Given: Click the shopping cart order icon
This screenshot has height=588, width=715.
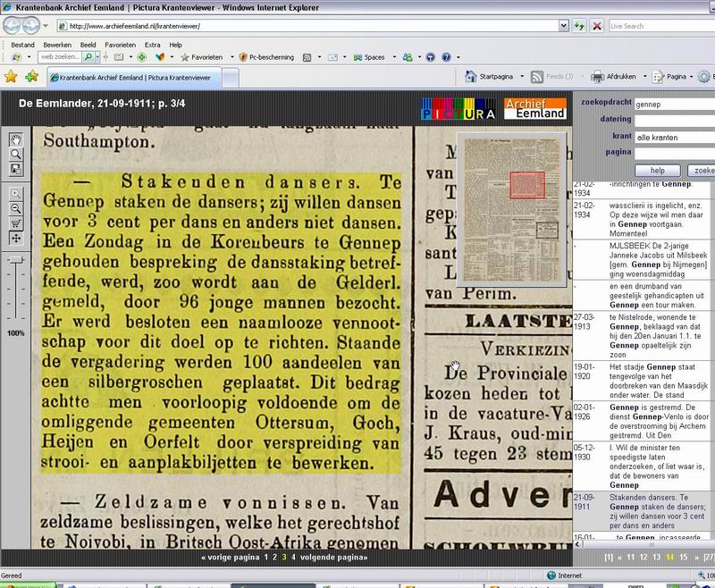Looking at the screenshot, I should [x=15, y=223].
